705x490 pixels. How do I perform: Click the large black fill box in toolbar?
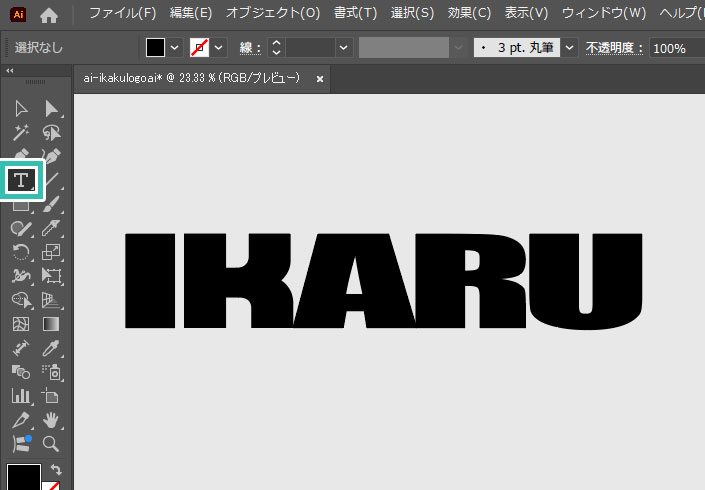[24, 477]
